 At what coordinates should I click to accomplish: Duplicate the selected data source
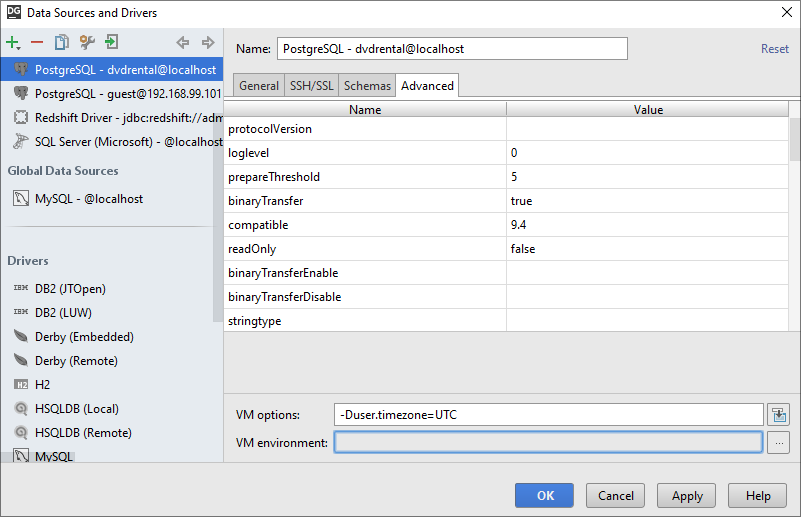tap(61, 42)
